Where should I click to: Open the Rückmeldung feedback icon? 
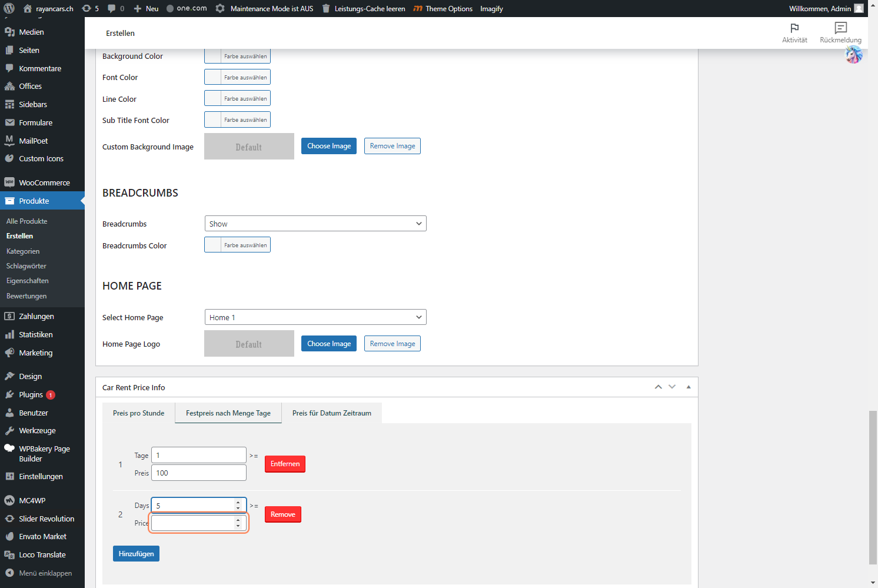pos(840,28)
